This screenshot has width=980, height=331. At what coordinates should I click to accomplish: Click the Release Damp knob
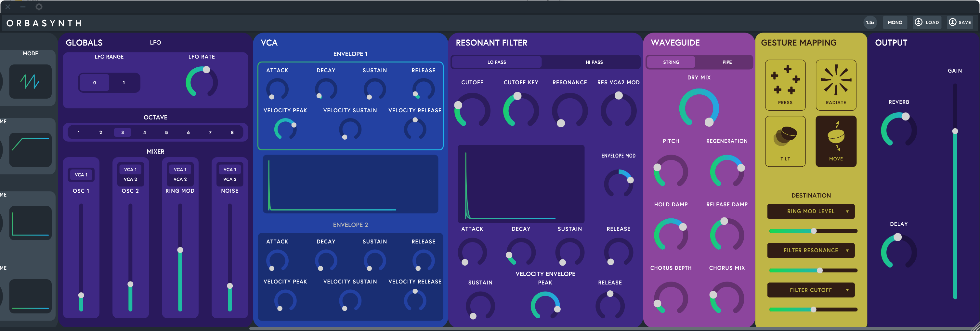click(x=727, y=234)
